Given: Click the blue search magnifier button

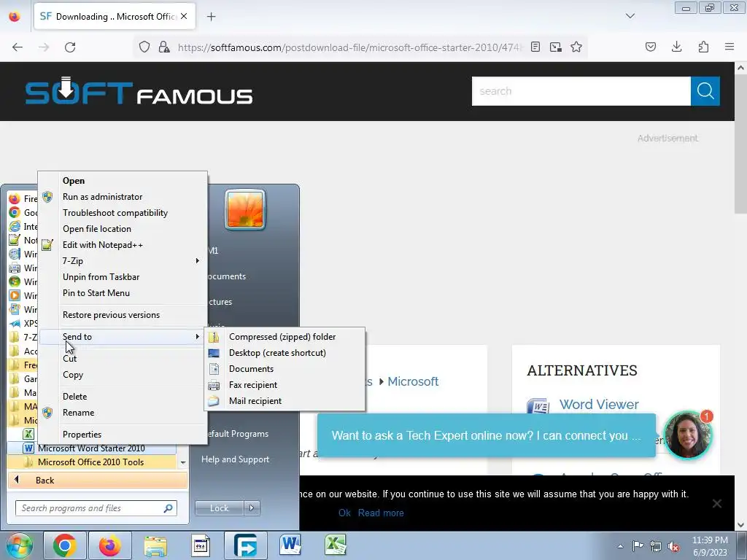Looking at the screenshot, I should 705,91.
